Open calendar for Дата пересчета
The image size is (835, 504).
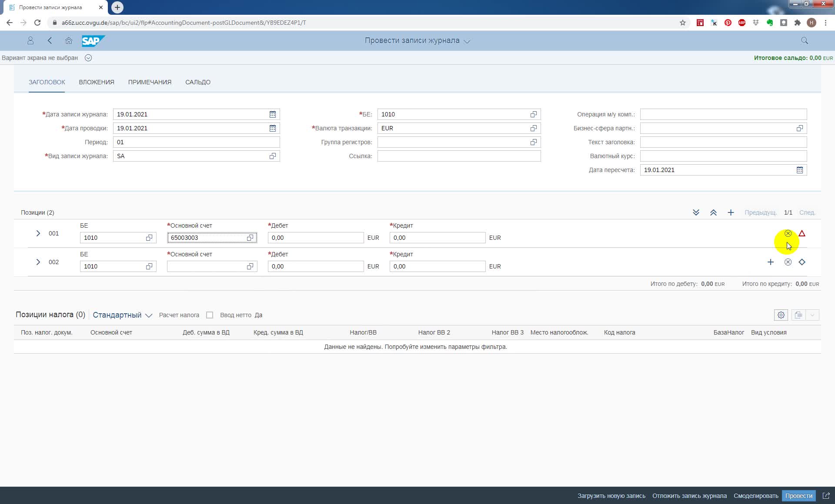(800, 170)
